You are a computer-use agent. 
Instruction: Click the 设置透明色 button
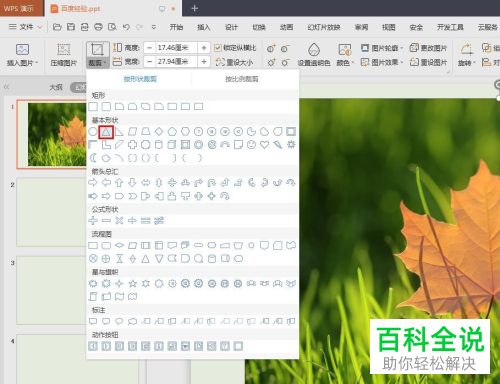(x=314, y=55)
